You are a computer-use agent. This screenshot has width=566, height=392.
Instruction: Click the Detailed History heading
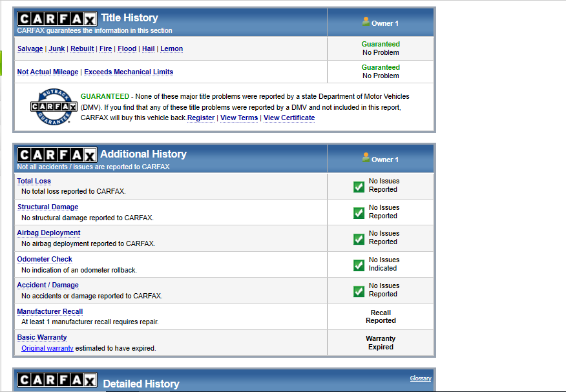pyautogui.click(x=141, y=384)
